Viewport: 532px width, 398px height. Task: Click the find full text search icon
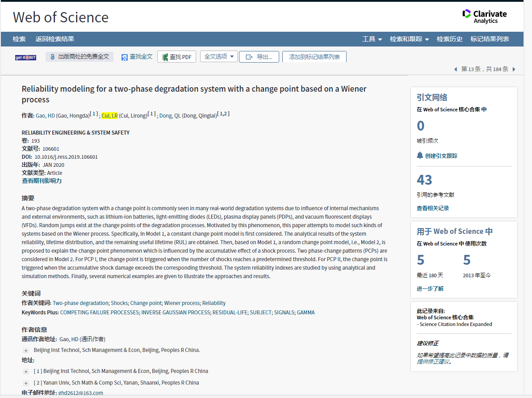pyautogui.click(x=125, y=57)
